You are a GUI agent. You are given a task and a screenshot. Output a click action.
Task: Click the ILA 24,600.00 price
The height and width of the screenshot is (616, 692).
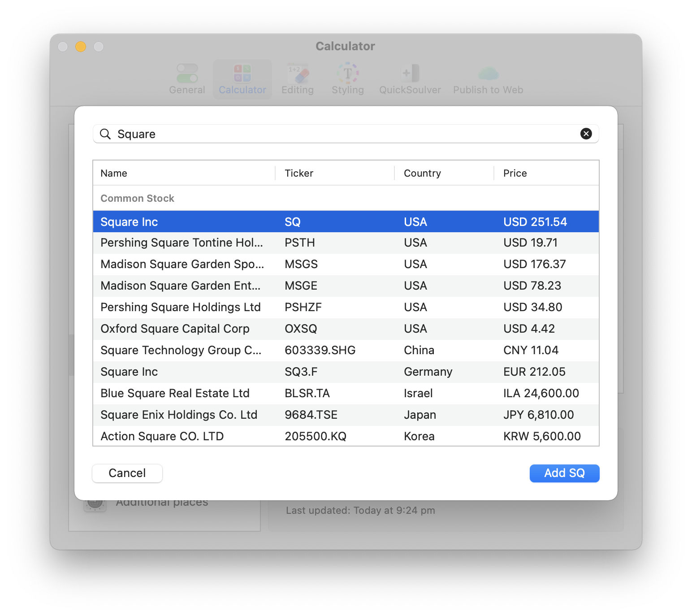541,393
